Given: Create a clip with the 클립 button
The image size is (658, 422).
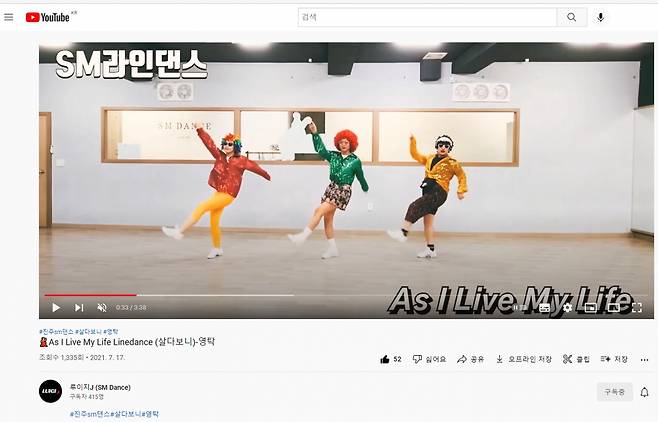Looking at the screenshot, I should coord(576,359).
